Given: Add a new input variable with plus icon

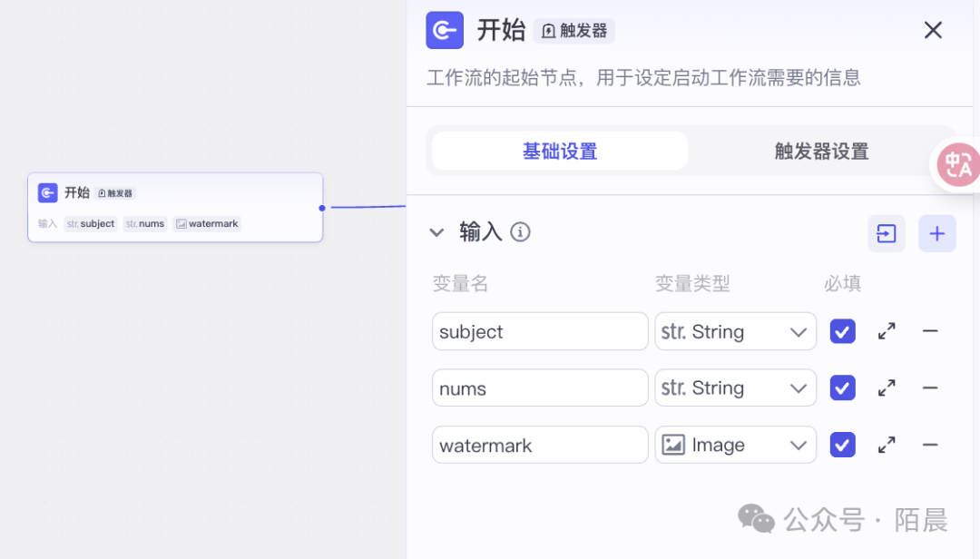Looking at the screenshot, I should pyautogui.click(x=937, y=233).
